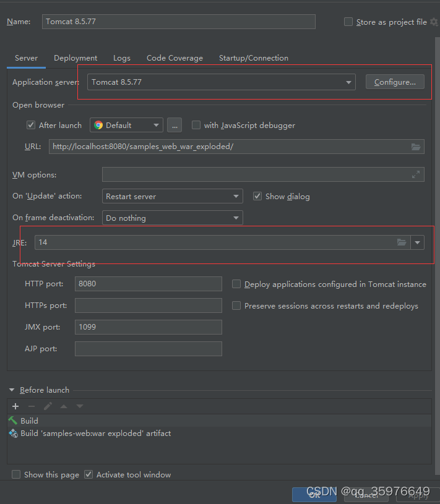Click the browser ellipsis button
The image size is (440, 504).
tap(175, 125)
